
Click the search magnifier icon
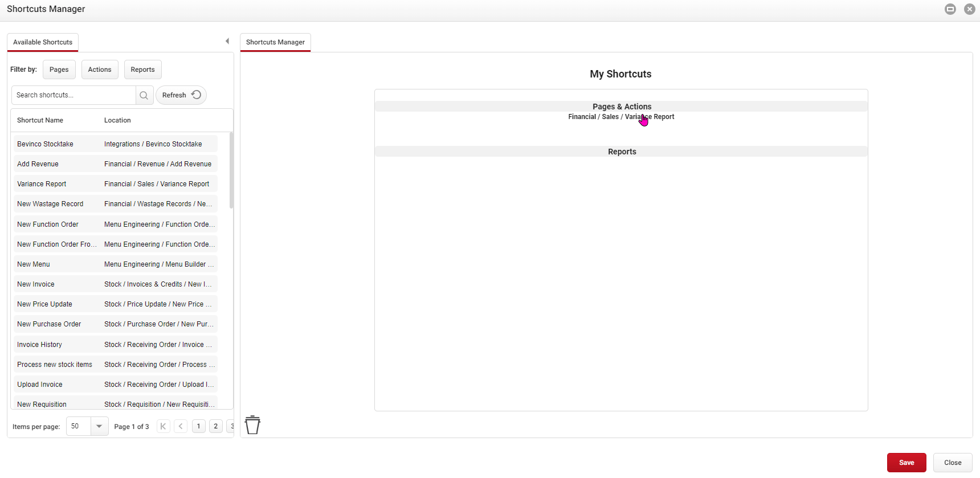pos(144,95)
